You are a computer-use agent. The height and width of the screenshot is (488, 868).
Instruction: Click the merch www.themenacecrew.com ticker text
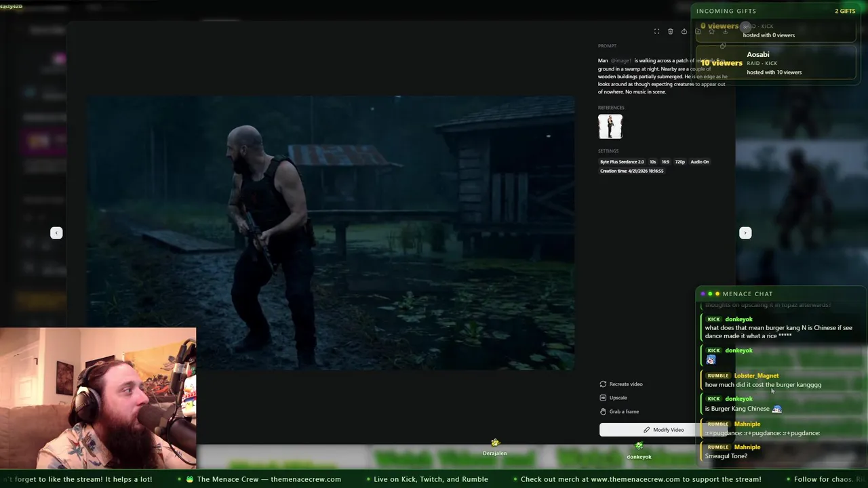(x=641, y=479)
